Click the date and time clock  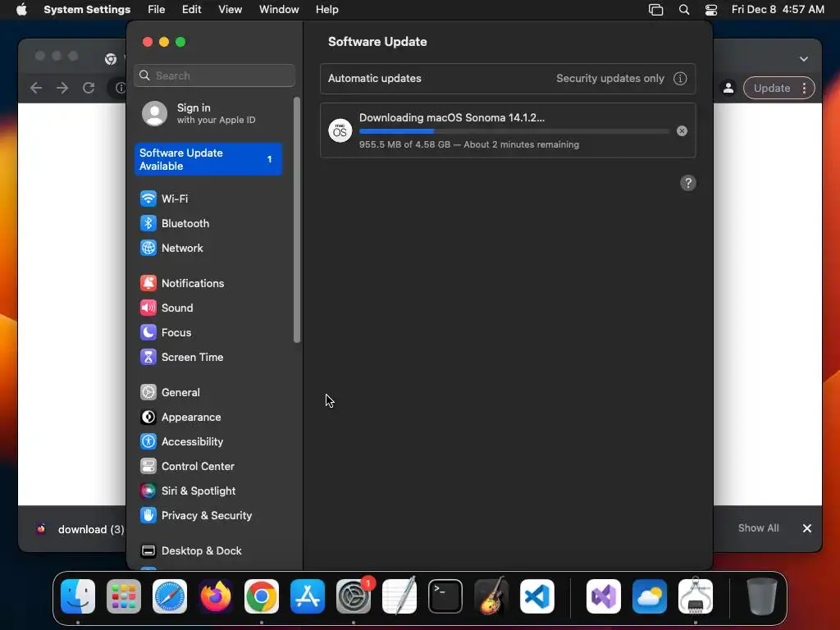(778, 10)
